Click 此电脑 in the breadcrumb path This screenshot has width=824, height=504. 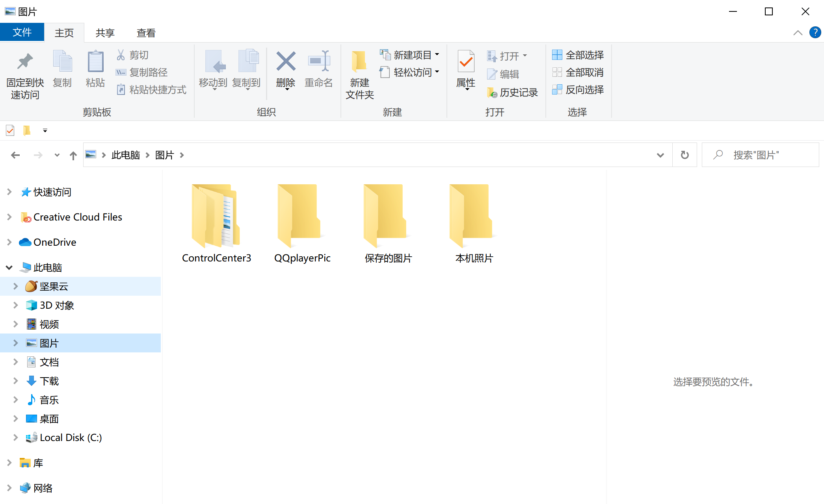(x=126, y=155)
